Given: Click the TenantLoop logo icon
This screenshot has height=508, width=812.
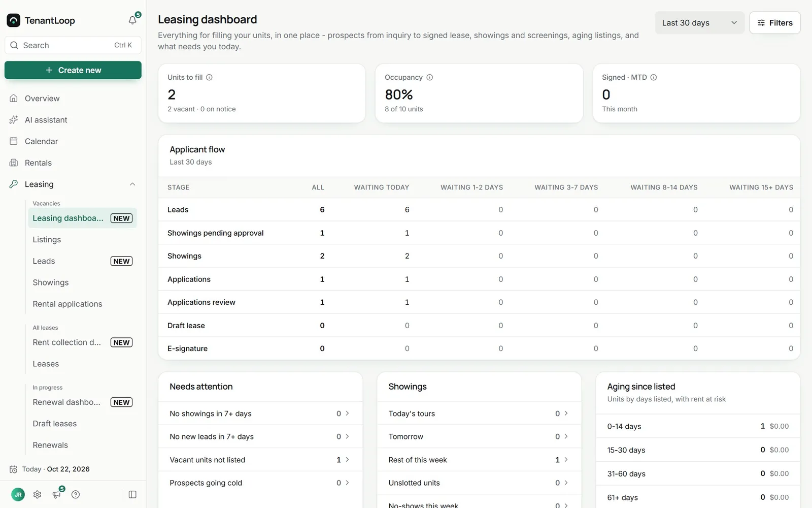Looking at the screenshot, I should pos(13,20).
